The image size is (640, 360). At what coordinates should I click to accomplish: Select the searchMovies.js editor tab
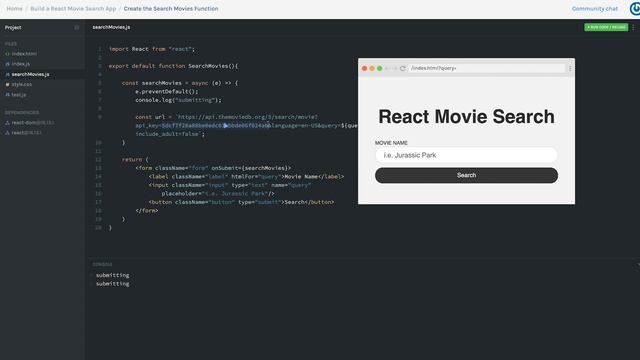point(111,27)
